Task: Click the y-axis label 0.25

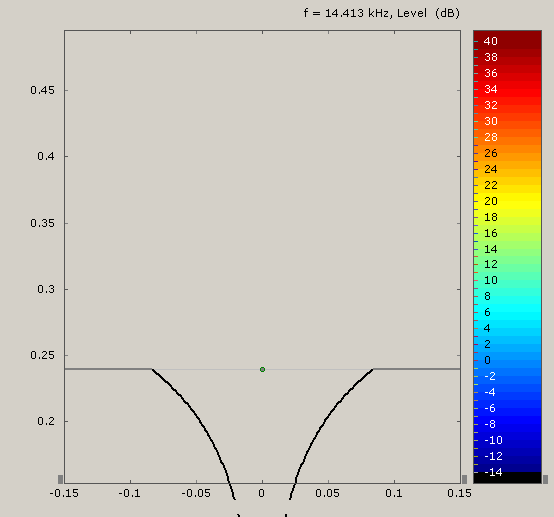Action: point(42,355)
